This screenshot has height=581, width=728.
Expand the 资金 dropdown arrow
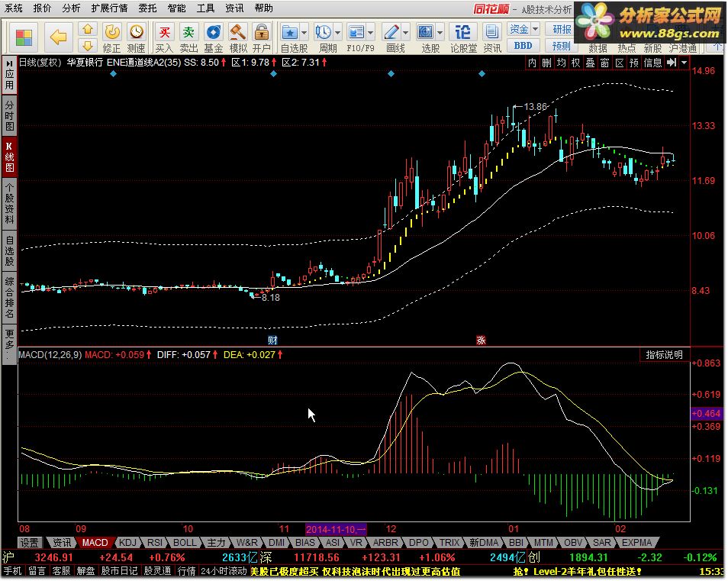coord(535,29)
